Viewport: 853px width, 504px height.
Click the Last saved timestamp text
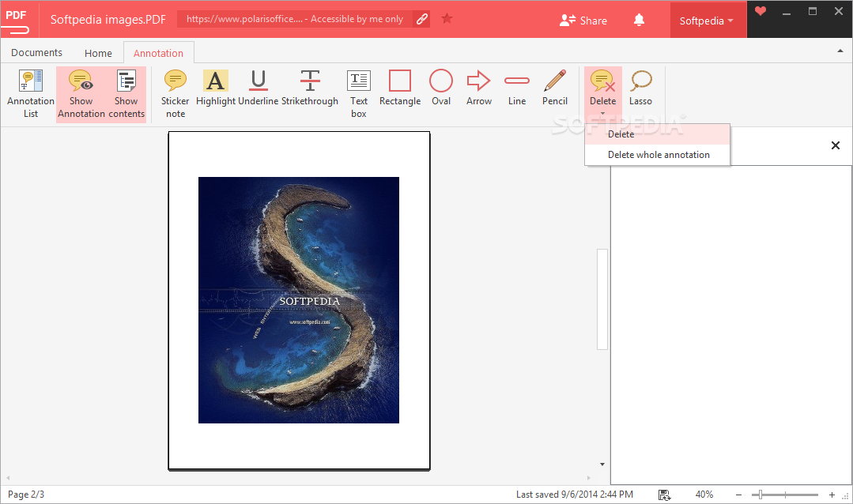pyautogui.click(x=575, y=495)
